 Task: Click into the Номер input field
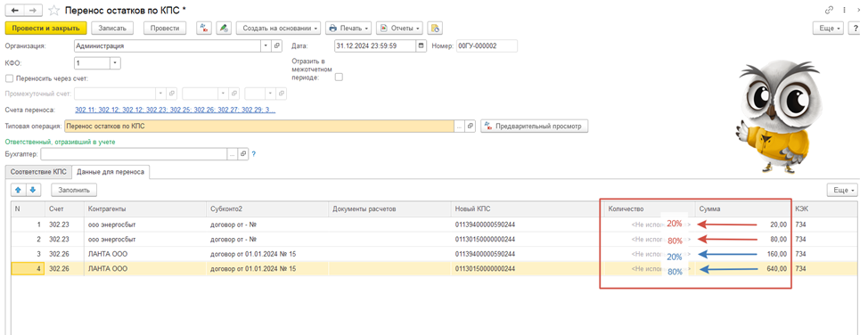tap(486, 46)
